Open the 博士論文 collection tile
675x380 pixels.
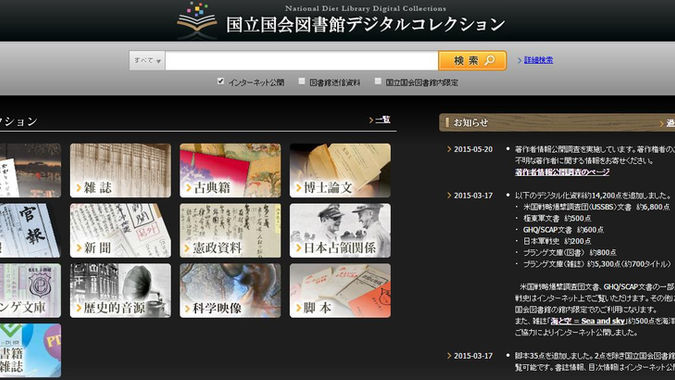coord(341,170)
